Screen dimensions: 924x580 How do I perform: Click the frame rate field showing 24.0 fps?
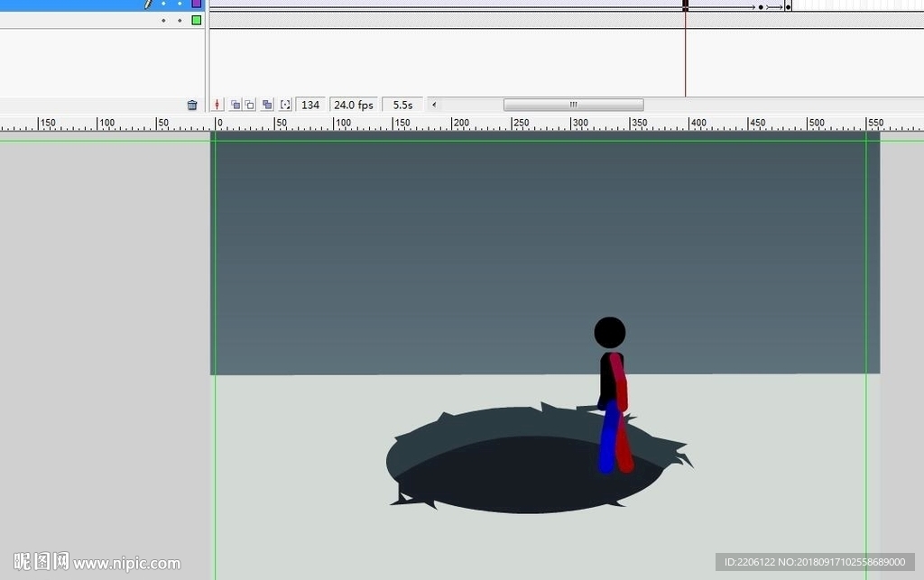354,105
